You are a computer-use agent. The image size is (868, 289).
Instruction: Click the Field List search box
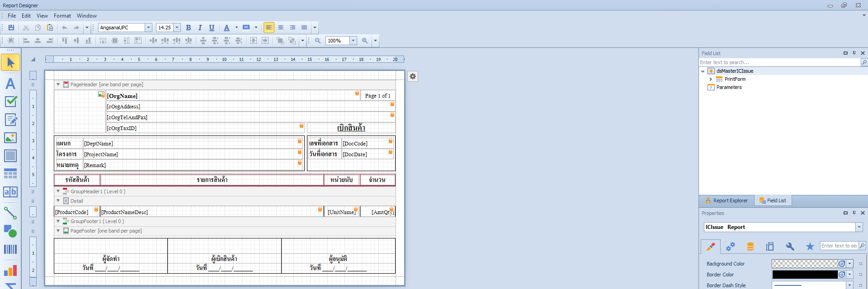[779, 62]
